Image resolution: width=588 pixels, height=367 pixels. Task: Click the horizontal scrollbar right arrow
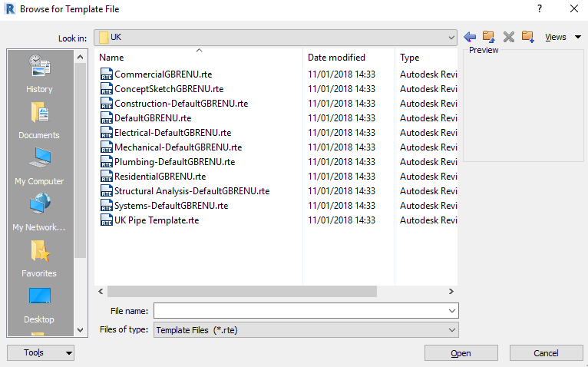click(451, 291)
